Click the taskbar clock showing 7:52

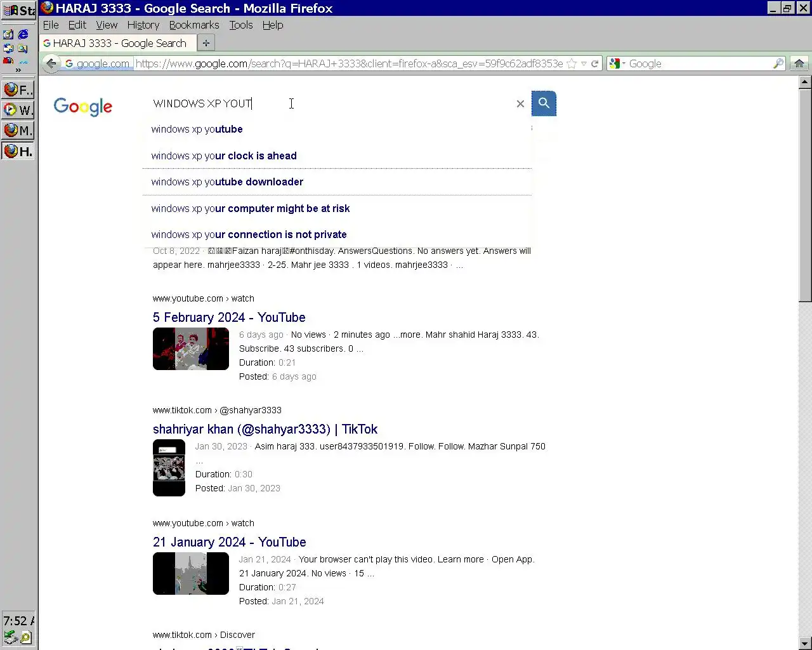[x=19, y=621]
